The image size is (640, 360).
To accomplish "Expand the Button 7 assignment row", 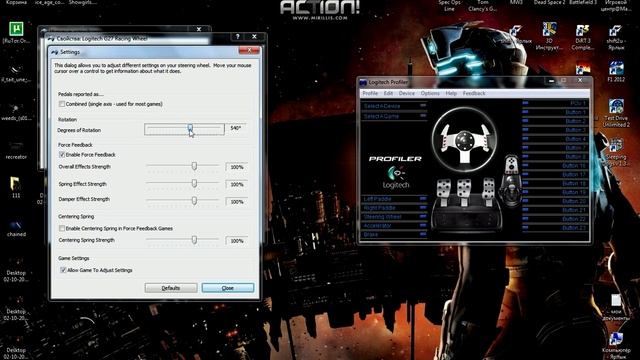I will pyautogui.click(x=555, y=148).
